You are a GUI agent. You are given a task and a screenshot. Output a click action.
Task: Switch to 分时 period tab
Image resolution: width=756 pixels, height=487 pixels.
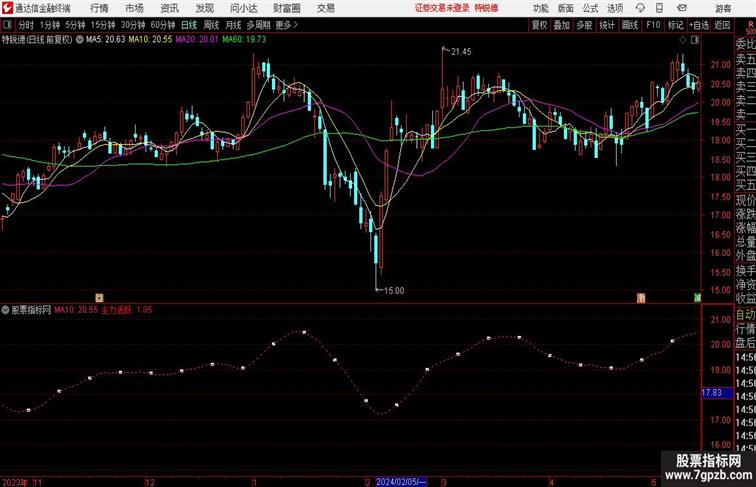pyautogui.click(x=26, y=25)
